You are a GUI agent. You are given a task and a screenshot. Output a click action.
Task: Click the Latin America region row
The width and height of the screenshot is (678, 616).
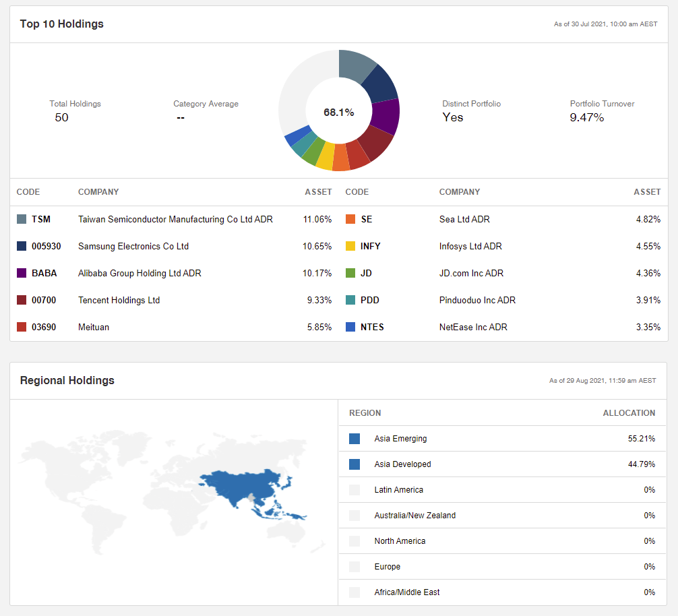[398, 489]
